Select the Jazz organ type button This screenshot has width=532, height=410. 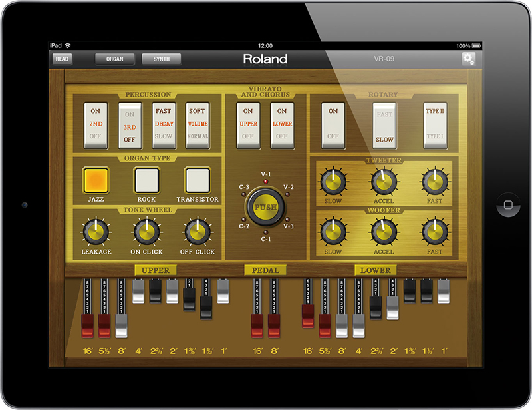(x=95, y=180)
